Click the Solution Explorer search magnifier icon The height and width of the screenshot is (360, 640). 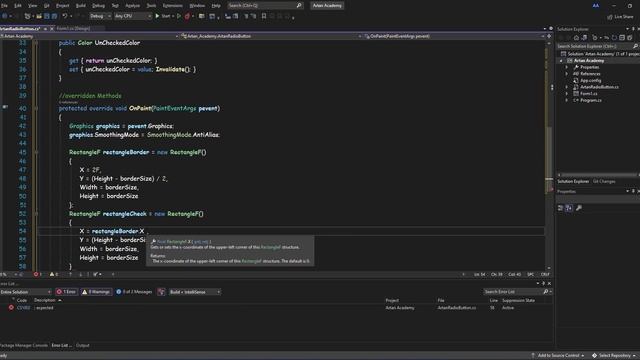pos(635,46)
